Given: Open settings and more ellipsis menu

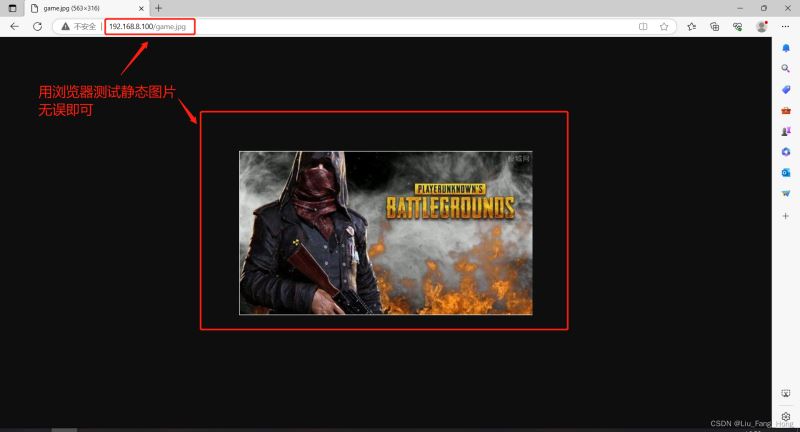Looking at the screenshot, I should 785,27.
